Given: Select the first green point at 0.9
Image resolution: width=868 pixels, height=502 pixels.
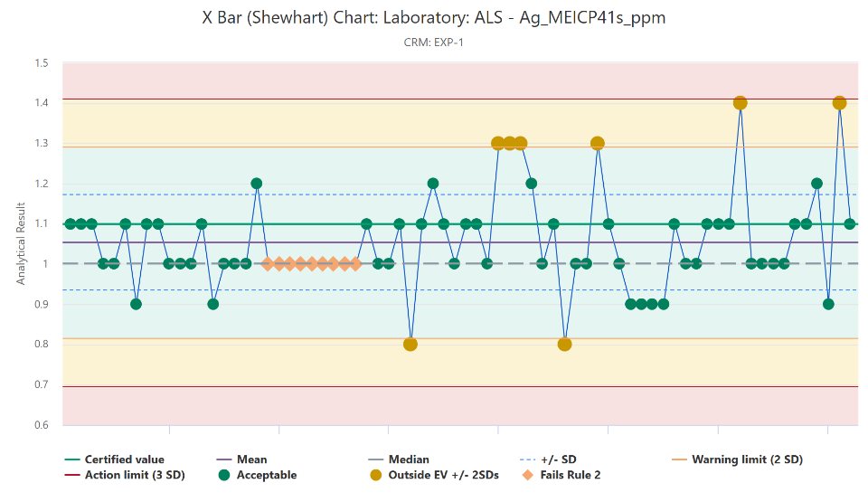Looking at the screenshot, I should (x=137, y=304).
